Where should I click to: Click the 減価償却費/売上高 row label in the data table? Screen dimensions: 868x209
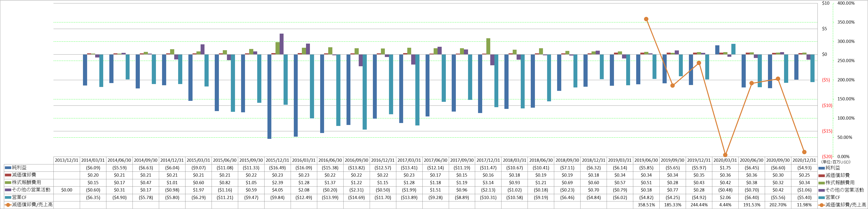tap(32, 205)
